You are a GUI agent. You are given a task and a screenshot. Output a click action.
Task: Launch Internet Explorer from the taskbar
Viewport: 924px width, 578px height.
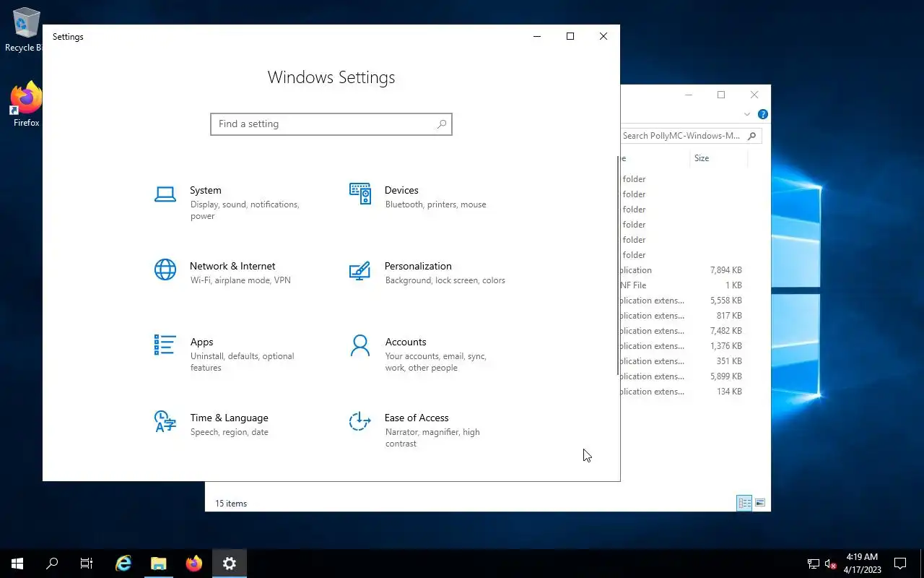123,564
